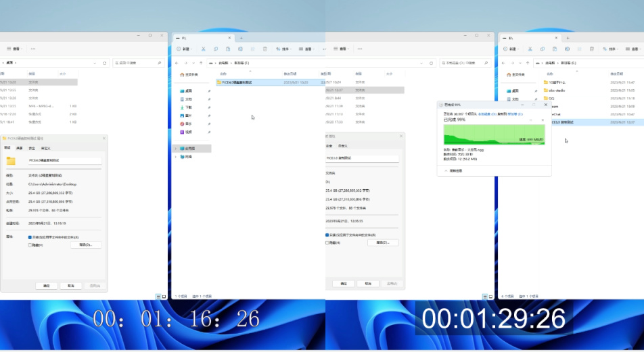Click Cancel (取消) in PCIE3.0 properties dialog
The image size is (644, 352).
[x=368, y=284]
